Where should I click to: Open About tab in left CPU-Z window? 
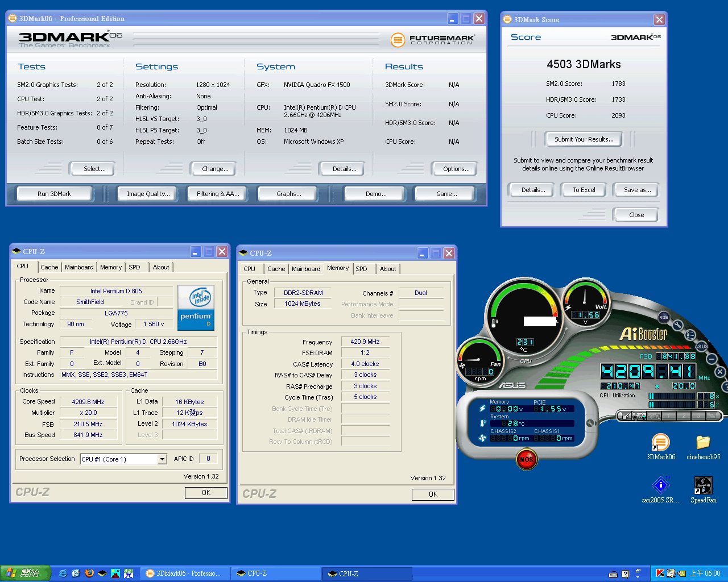(x=161, y=267)
